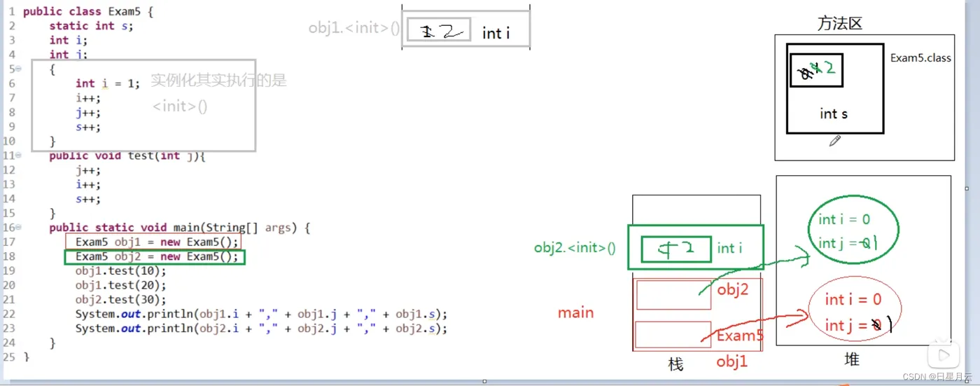Click the gray 'obj1.<init>()' label

coord(353,29)
